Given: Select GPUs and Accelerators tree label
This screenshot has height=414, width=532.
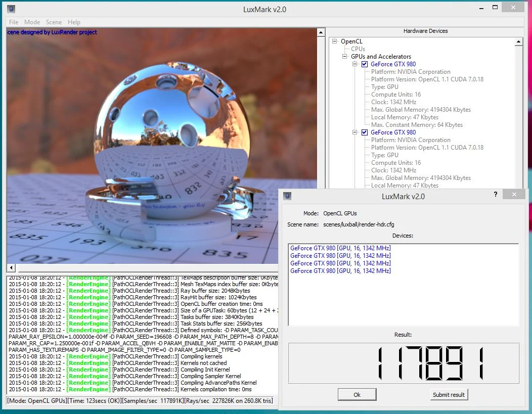Looking at the screenshot, I should [381, 57].
